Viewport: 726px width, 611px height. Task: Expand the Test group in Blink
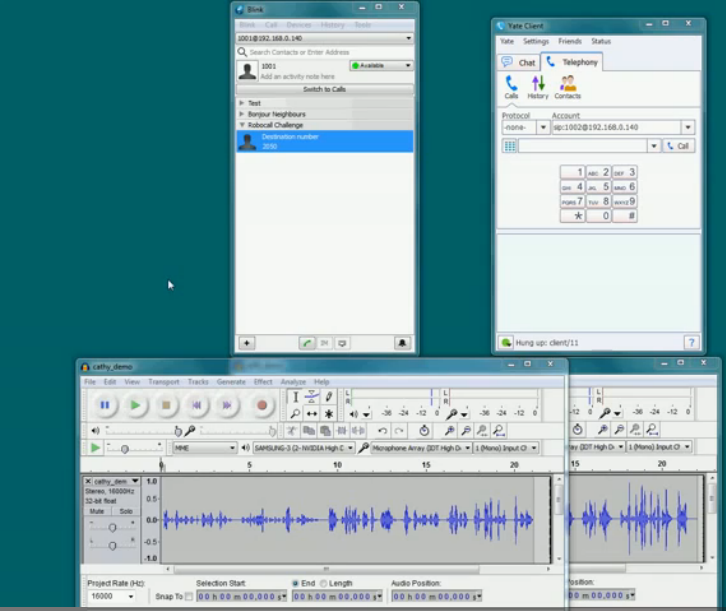click(x=241, y=103)
